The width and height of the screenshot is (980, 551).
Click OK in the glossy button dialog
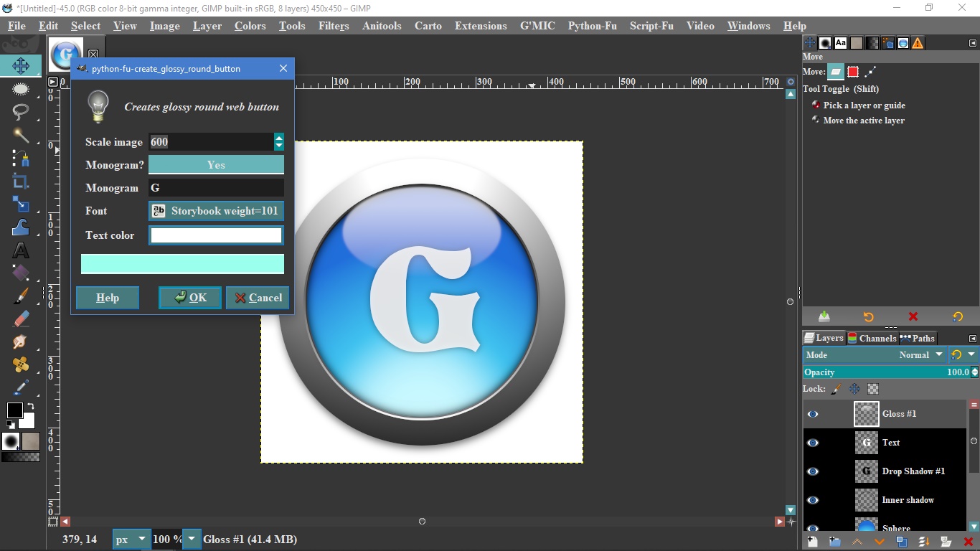(190, 298)
